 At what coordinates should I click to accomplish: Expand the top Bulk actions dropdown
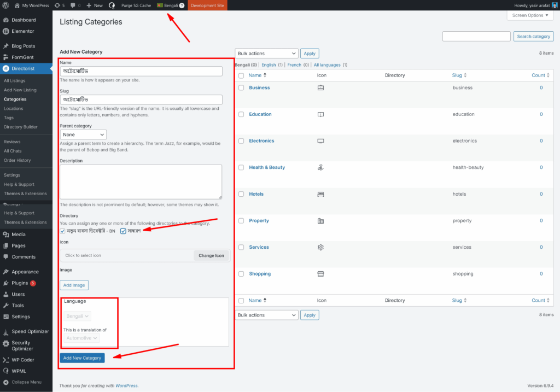click(266, 54)
